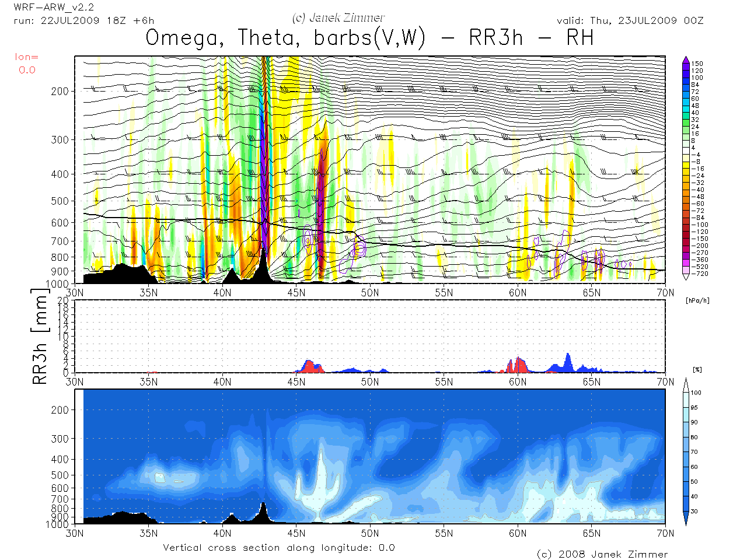Screen dimensions: 747x560
Task: Click the italic '(c) Janek Zimmer' credit at top
Action: tap(338, 18)
